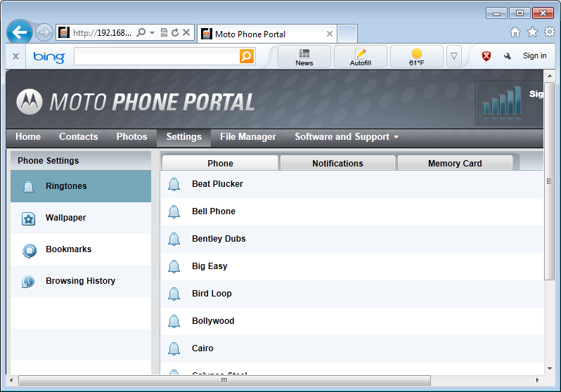This screenshot has width=561, height=392.
Task: Click bell icon beside Beat Plucker
Action: pos(174,184)
